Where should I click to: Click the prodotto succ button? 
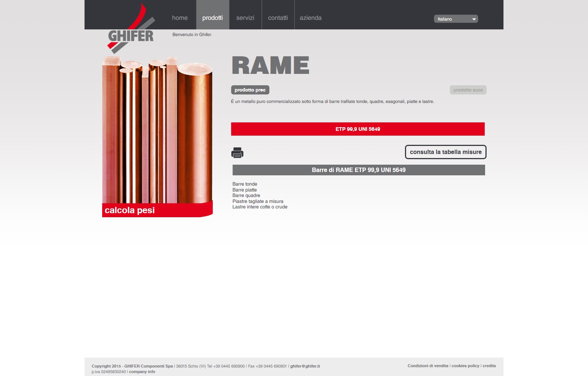(468, 90)
